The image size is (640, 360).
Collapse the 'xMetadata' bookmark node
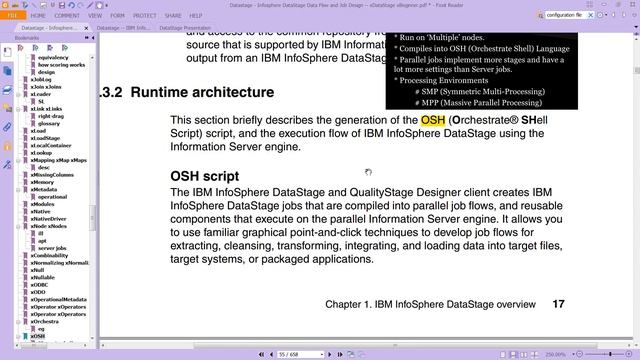(18, 190)
